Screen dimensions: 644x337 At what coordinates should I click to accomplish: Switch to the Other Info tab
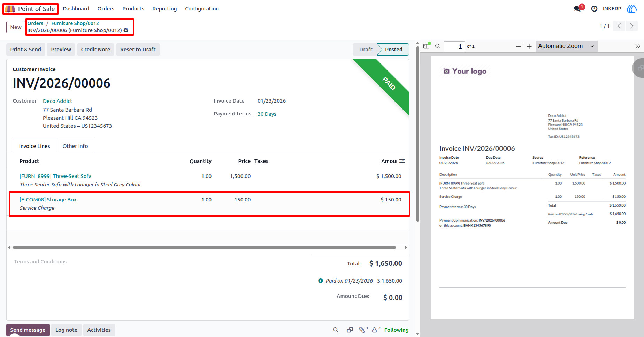75,146
